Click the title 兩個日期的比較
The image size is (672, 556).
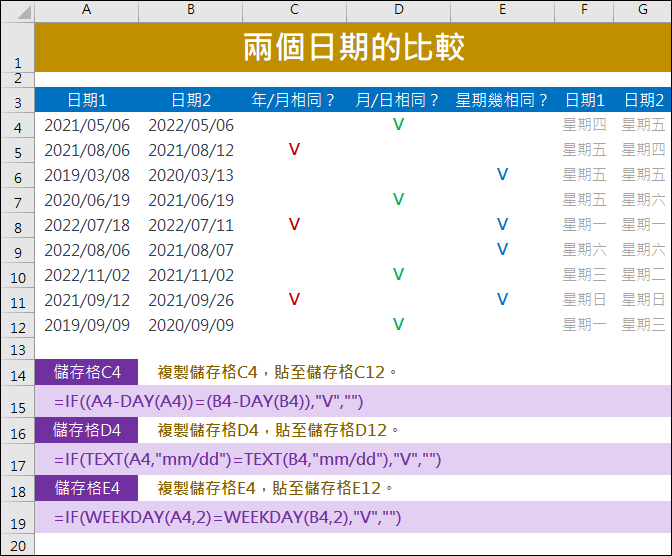354,47
